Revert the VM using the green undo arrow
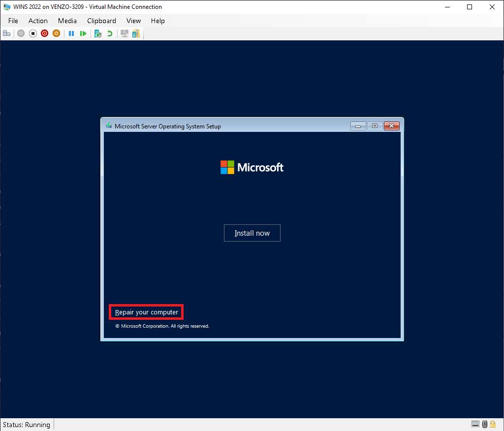This screenshot has height=431, width=504. click(110, 33)
